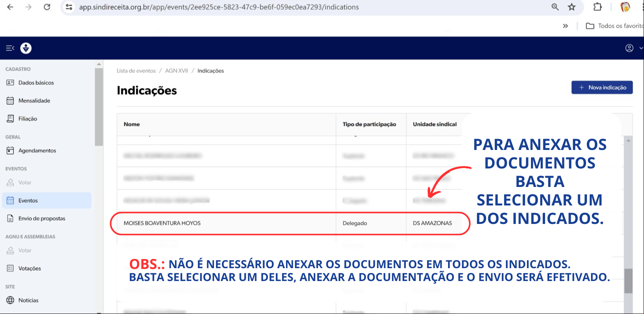644x314 pixels.
Task: Expand hidden bookmarks chevron
Action: (x=565, y=26)
